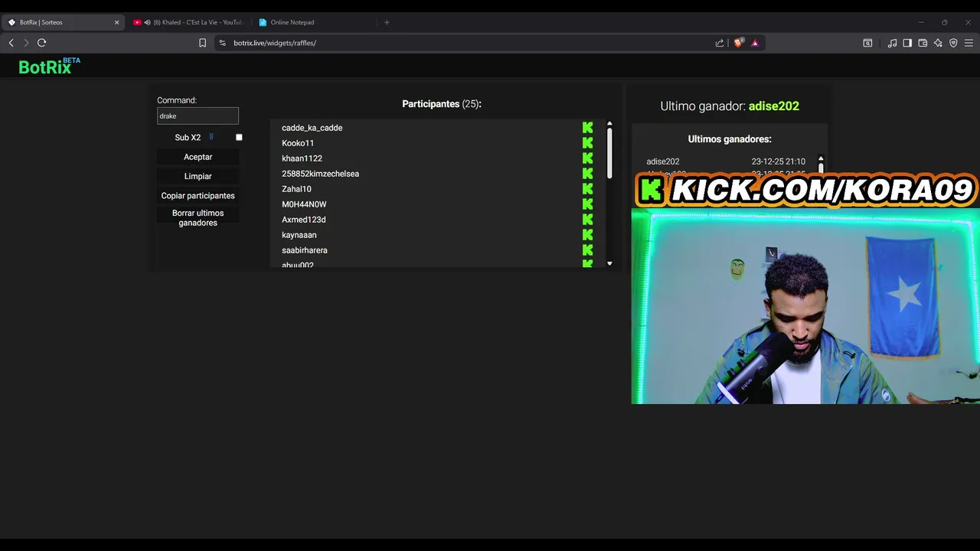Click adise202 in the Ultimos ganadores list
This screenshot has height=551, width=980.
[662, 161]
